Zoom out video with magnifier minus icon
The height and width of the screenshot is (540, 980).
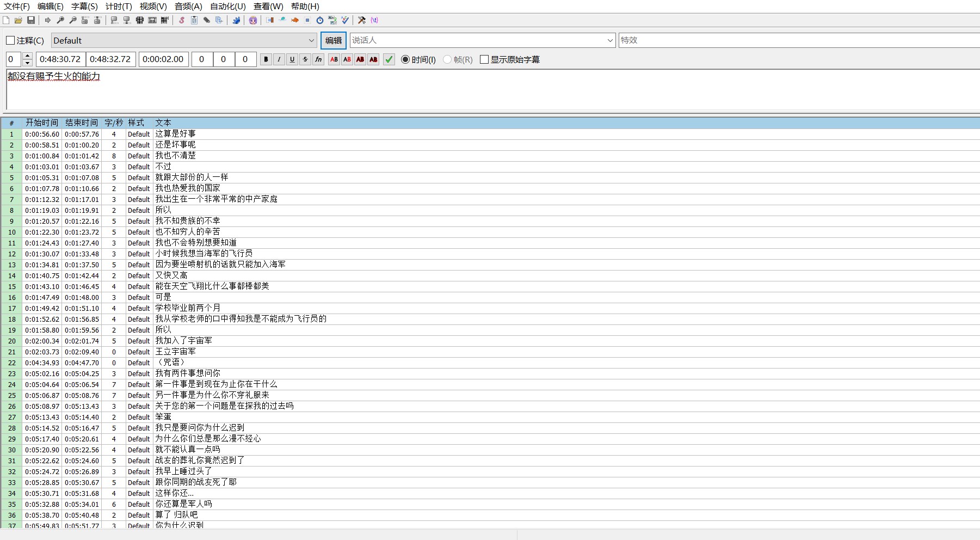tap(73, 20)
